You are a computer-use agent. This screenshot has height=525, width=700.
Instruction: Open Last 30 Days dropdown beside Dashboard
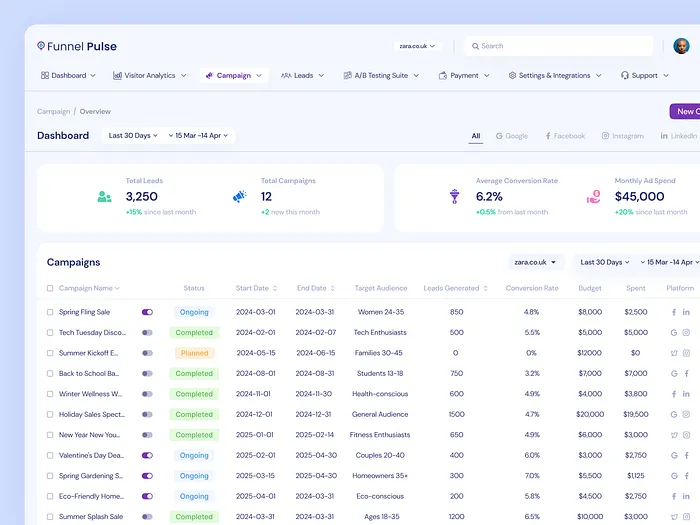[x=133, y=135]
